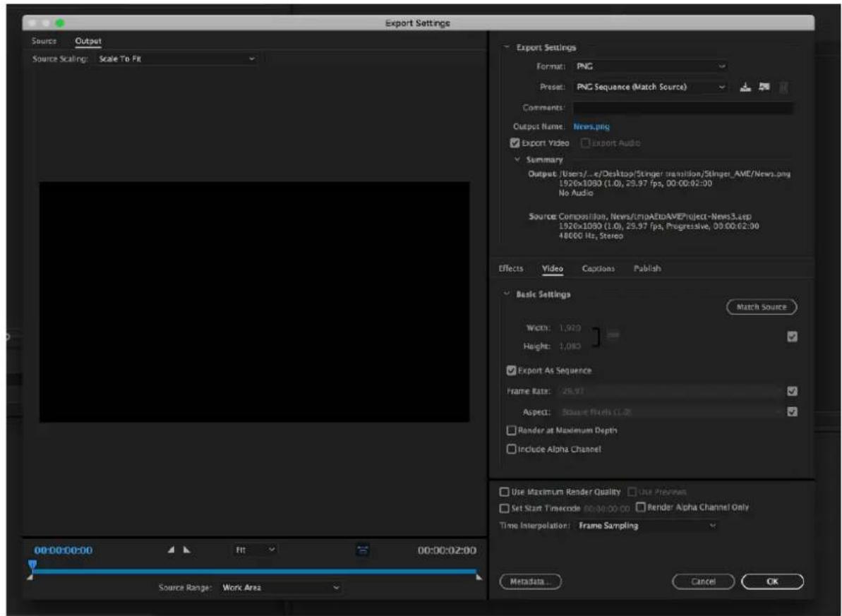Enable Render at Maximum Depth
The height and width of the screenshot is (616, 842).
pos(511,430)
